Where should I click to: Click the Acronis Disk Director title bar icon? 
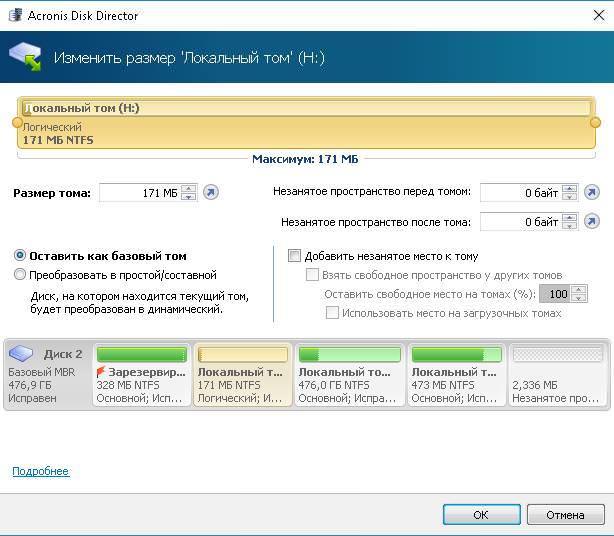(15, 15)
